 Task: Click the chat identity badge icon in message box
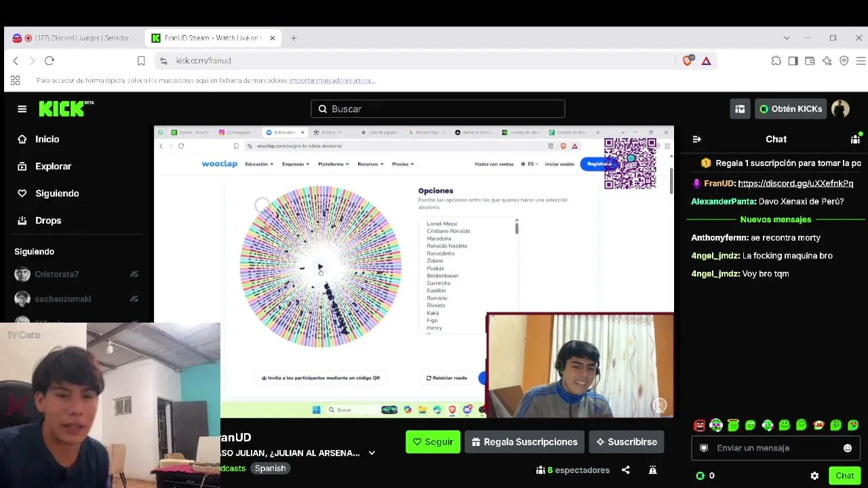[x=704, y=448]
